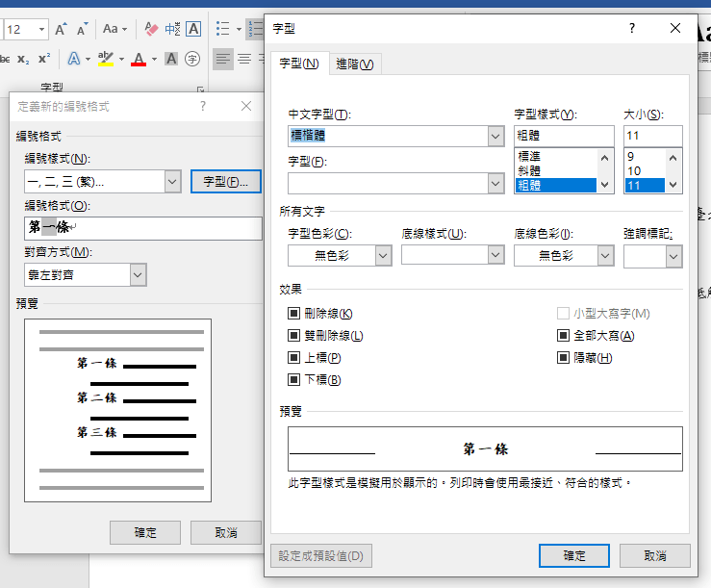Apply the red font color swatch
The width and height of the screenshot is (711, 588).
pyautogui.click(x=139, y=60)
